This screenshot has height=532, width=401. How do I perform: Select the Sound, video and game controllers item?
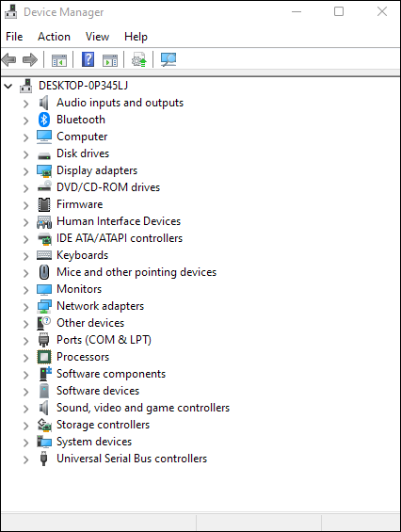pos(143,408)
